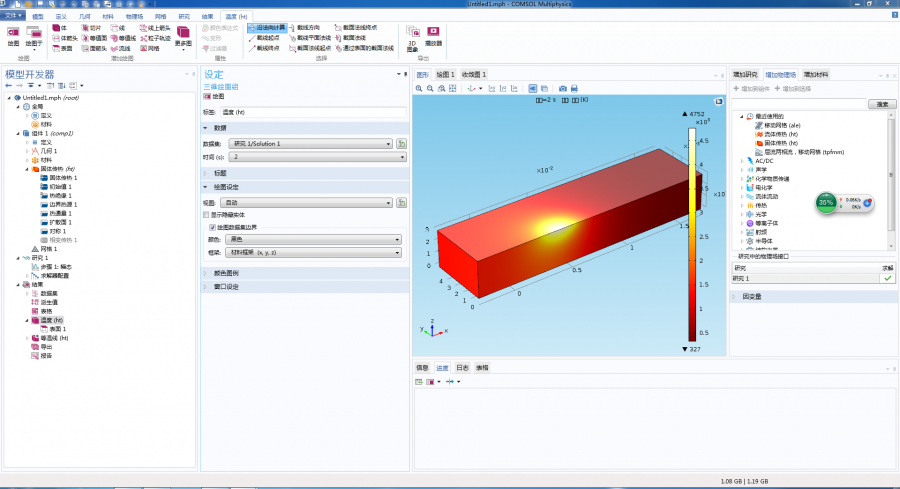Open the 播放器 player animation
The image size is (900, 489).
point(433,36)
